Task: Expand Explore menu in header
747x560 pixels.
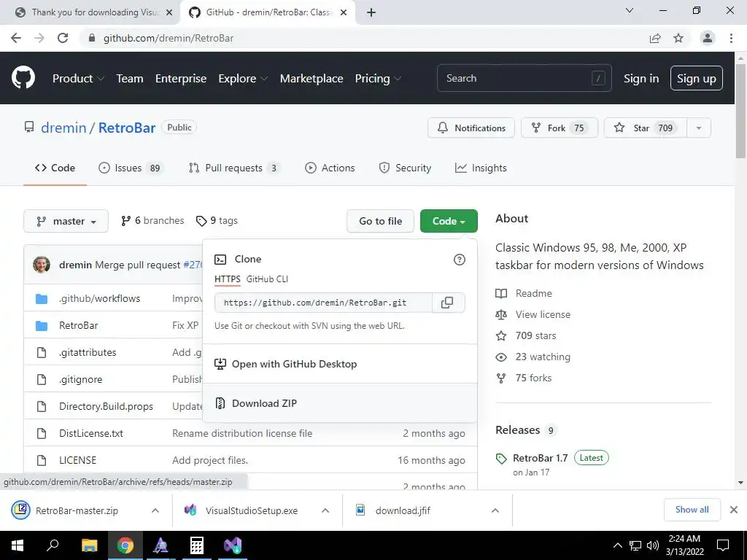Action: click(x=243, y=79)
